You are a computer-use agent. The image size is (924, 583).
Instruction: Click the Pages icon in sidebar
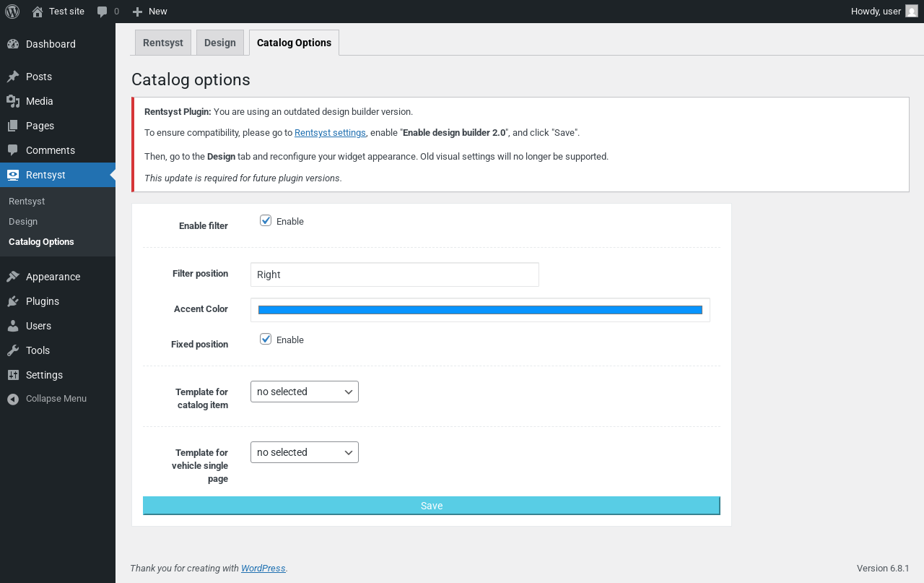pos(13,126)
